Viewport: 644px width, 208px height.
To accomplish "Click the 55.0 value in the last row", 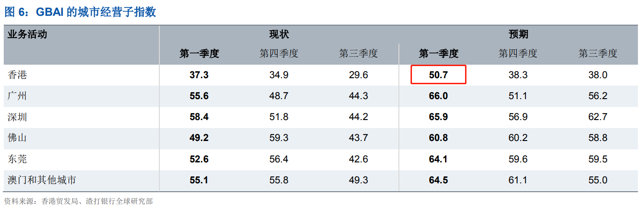I will (x=597, y=180).
